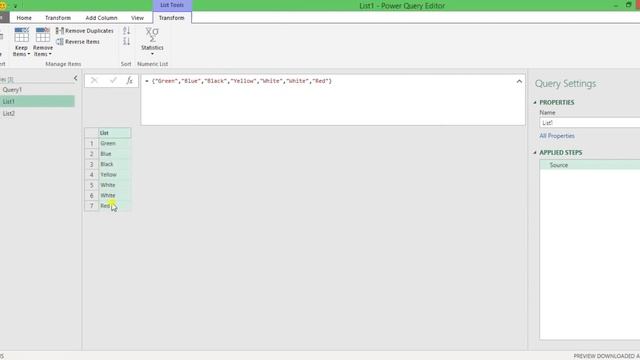
Task: Open the Statistics dropdown
Action: [152, 42]
